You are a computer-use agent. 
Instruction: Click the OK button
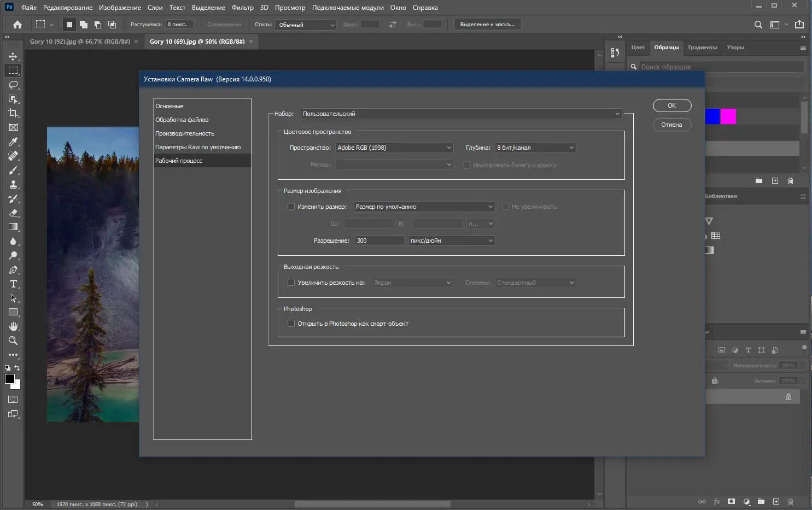(x=671, y=105)
